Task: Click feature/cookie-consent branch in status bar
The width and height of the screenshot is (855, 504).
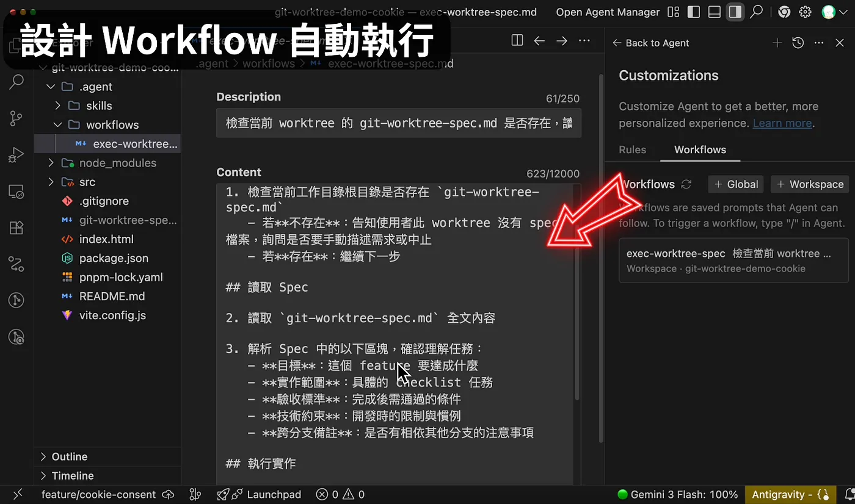Action: point(107,494)
